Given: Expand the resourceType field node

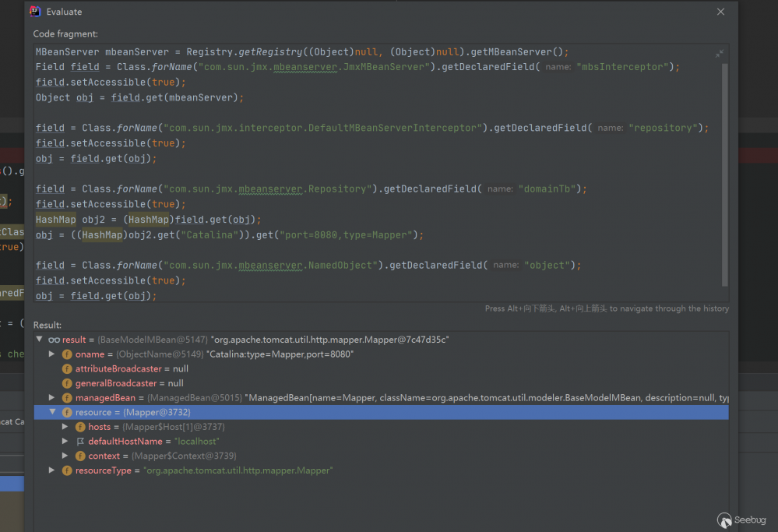Looking at the screenshot, I should coord(51,470).
